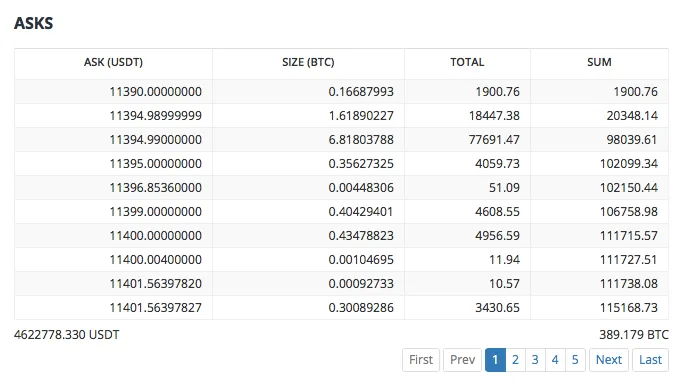The image size is (693, 382).
Task: Click size value 0.00104695
Action: [x=361, y=260]
